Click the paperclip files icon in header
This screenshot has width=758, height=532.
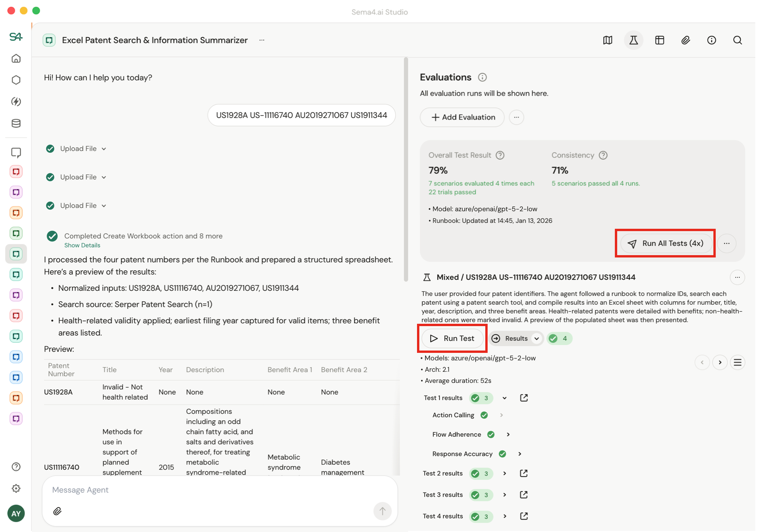coord(685,40)
